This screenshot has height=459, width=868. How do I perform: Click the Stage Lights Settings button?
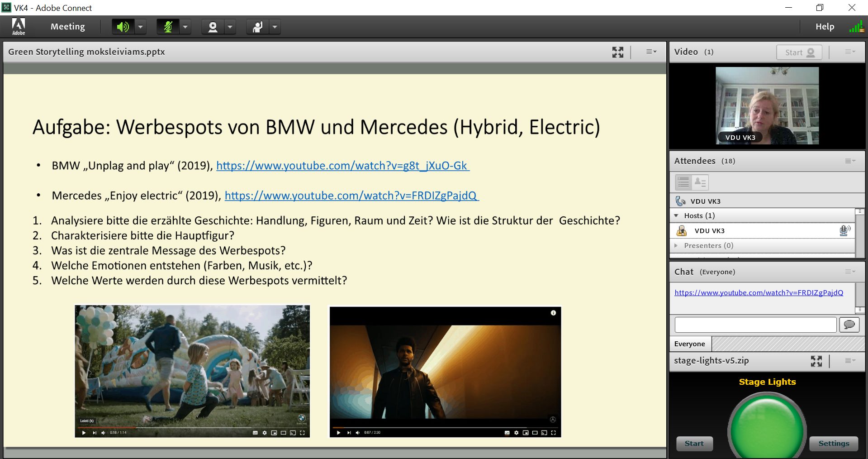tap(834, 444)
